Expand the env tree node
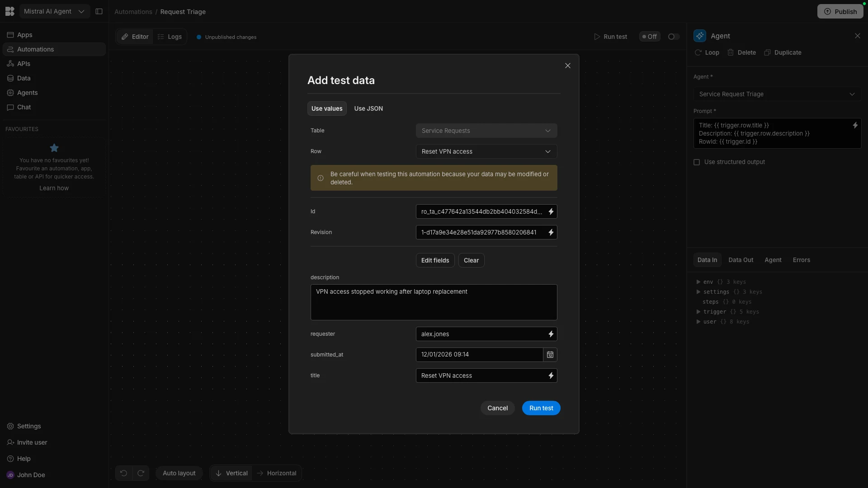The width and height of the screenshot is (868, 488). tap(698, 282)
